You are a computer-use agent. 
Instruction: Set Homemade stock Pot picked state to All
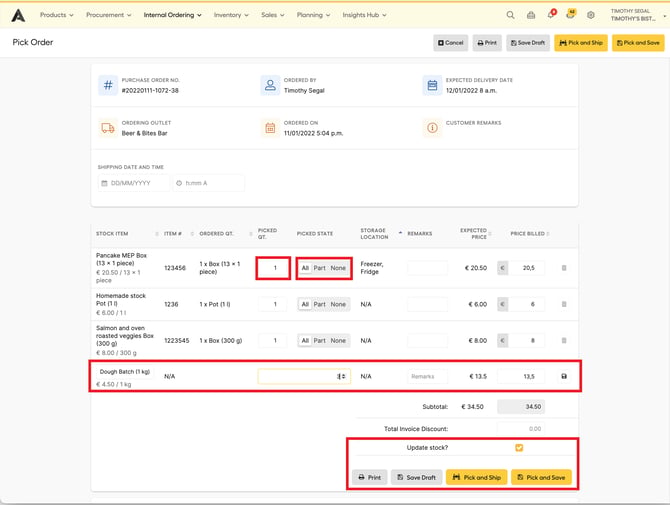[305, 304]
